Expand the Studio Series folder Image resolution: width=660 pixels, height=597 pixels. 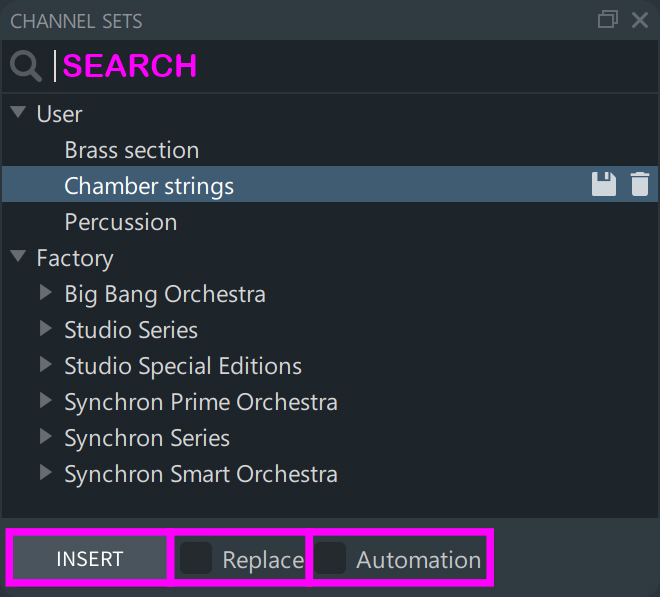click(x=45, y=328)
